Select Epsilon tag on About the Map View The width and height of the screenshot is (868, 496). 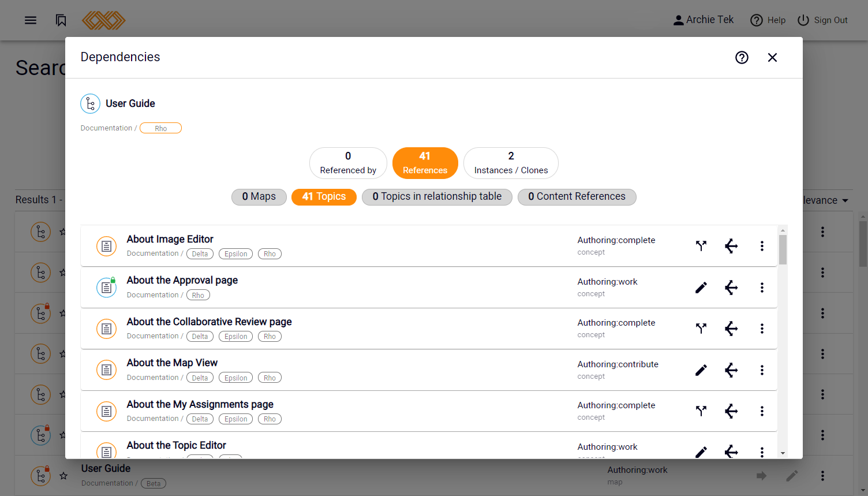pyautogui.click(x=235, y=378)
